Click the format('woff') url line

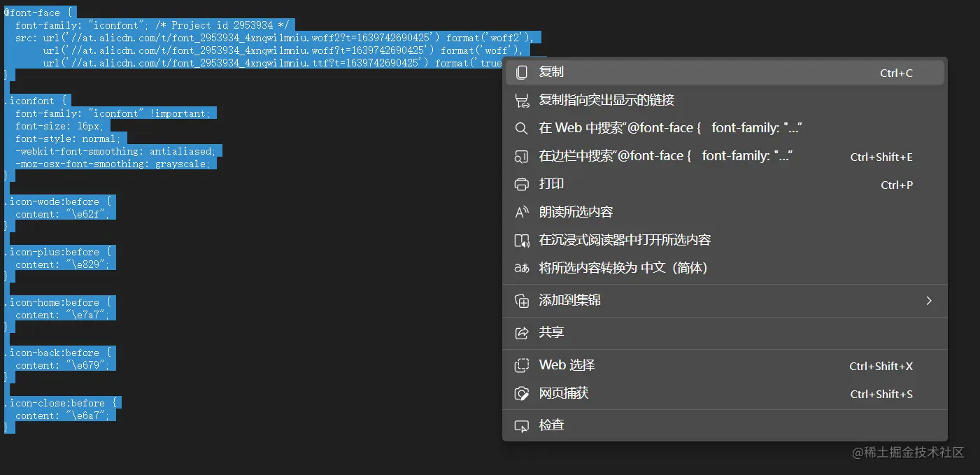283,50
